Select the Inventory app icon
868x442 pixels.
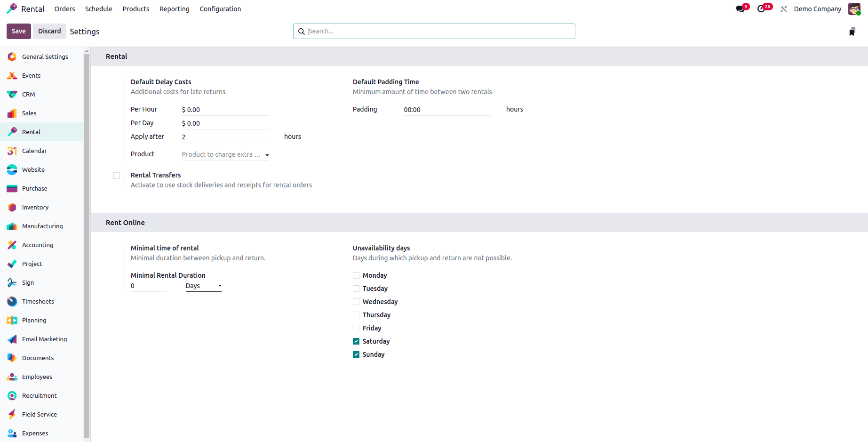pos(12,207)
